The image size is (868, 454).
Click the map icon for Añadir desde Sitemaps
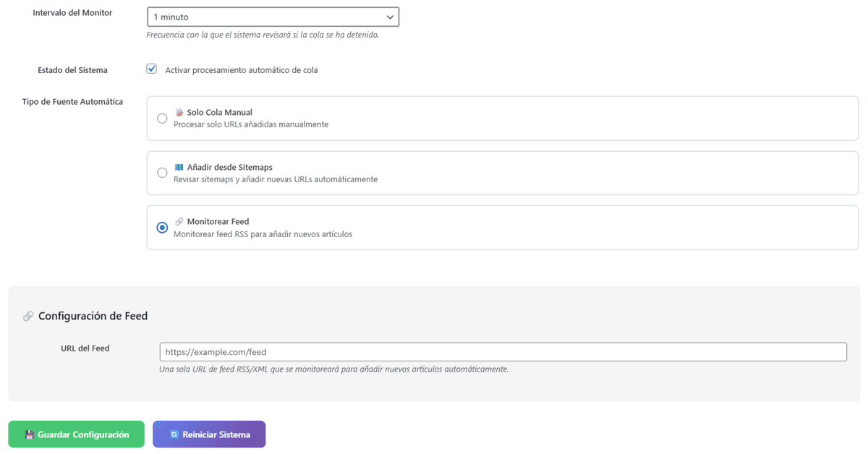[179, 167]
